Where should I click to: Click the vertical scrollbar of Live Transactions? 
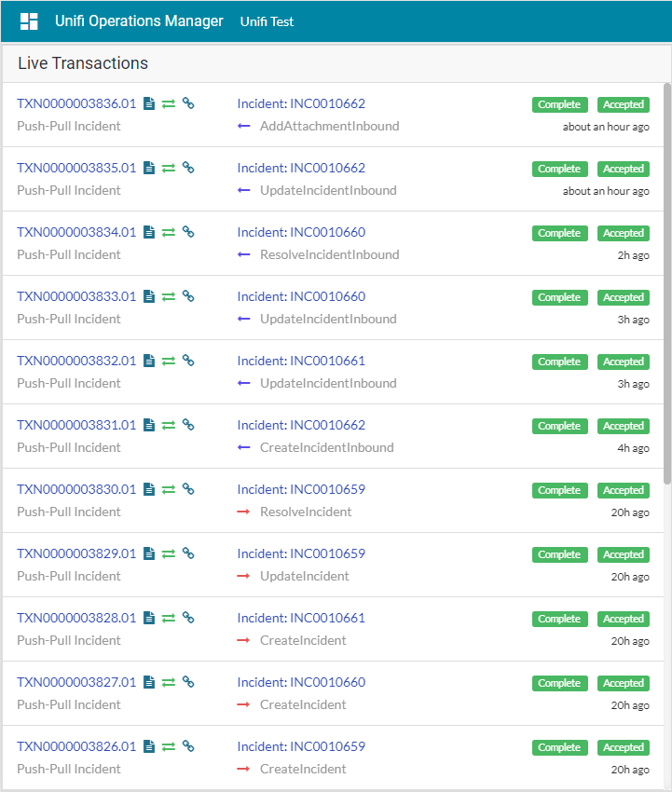665,280
